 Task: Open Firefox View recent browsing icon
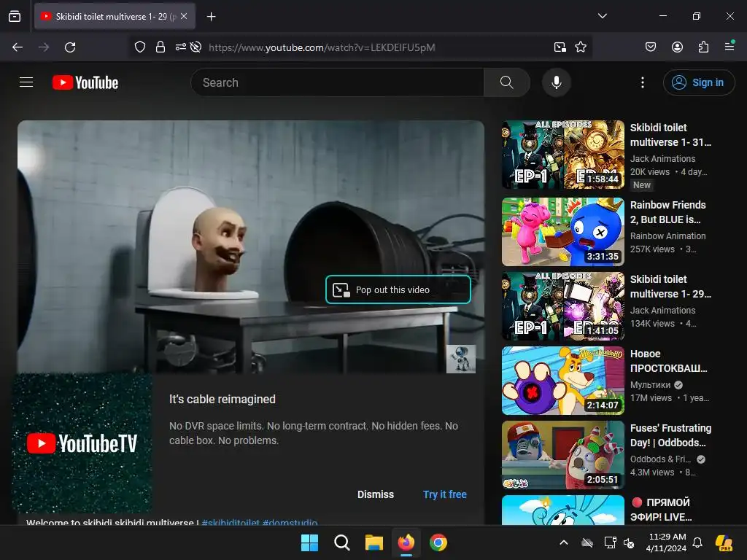15,16
